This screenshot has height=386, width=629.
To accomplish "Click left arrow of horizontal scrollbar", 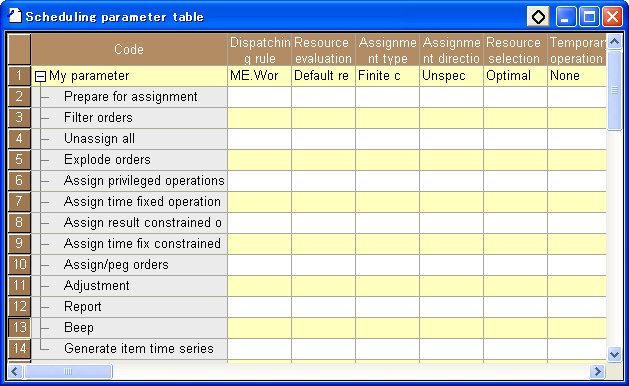I will point(15,371).
